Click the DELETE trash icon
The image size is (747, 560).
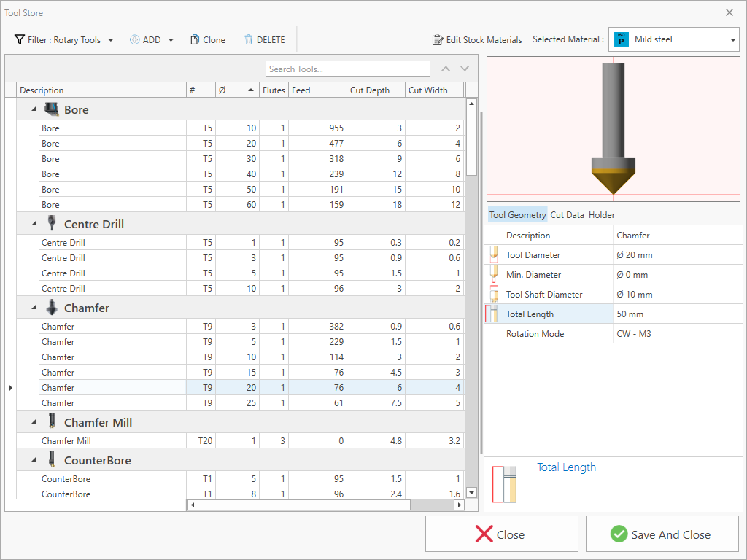[x=249, y=40]
